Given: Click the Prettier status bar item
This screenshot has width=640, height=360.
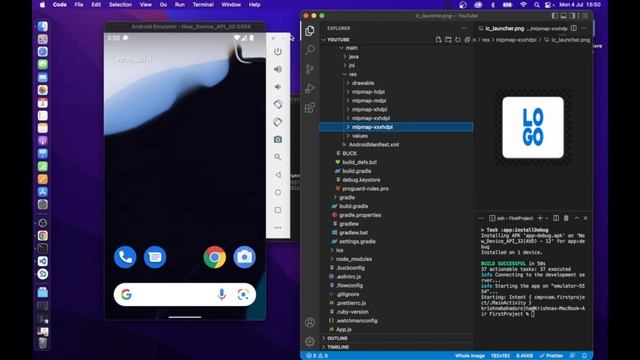Looking at the screenshot, I should tap(551, 356).
